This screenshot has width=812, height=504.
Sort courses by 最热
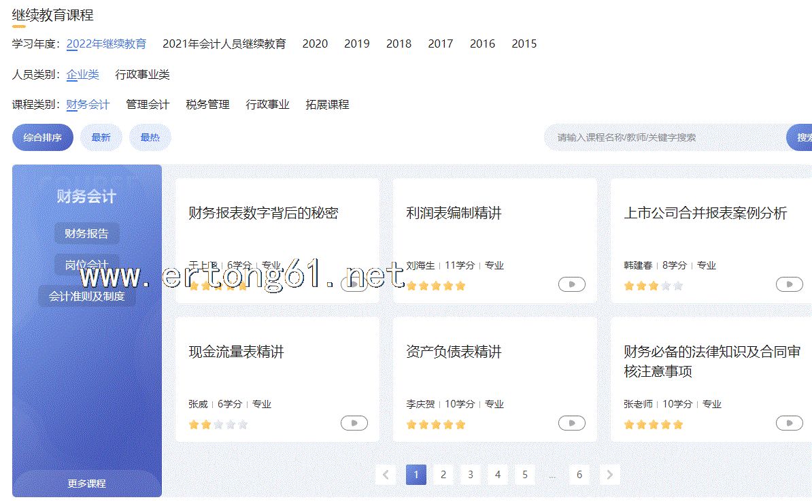150,137
